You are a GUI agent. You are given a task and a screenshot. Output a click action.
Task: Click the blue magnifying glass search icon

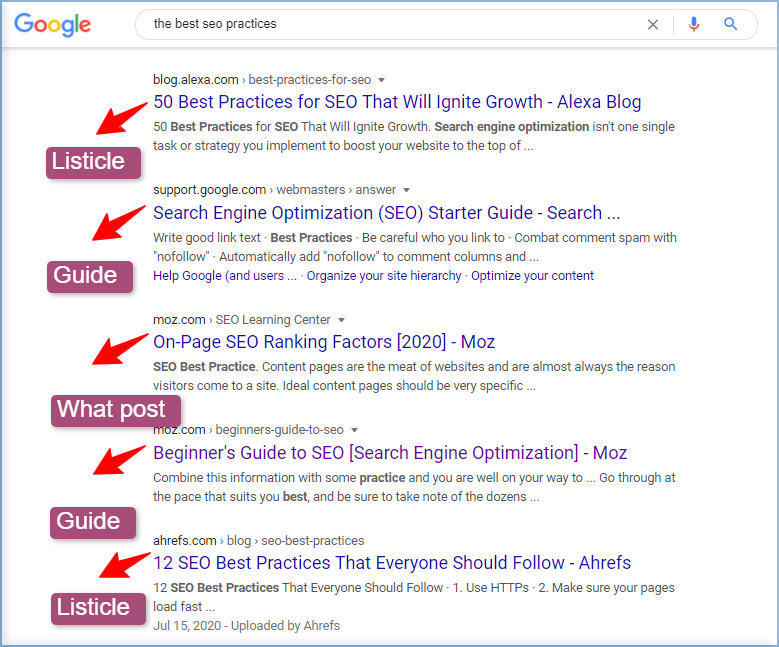pos(730,23)
